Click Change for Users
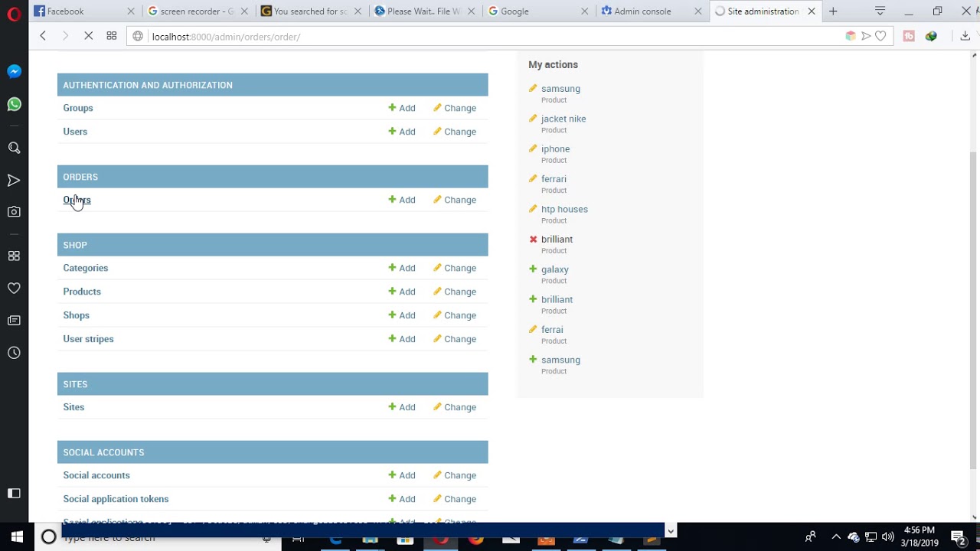The image size is (980, 551). [x=455, y=132]
